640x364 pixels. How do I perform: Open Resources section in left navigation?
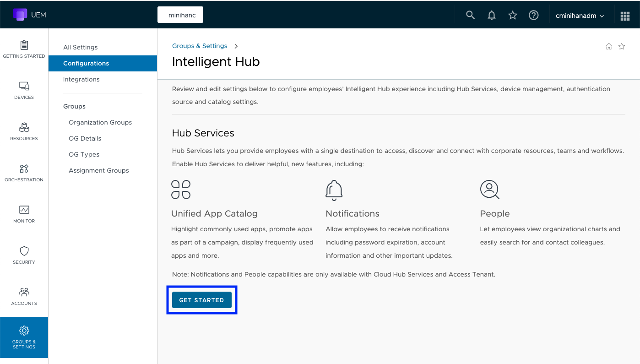pyautogui.click(x=24, y=131)
